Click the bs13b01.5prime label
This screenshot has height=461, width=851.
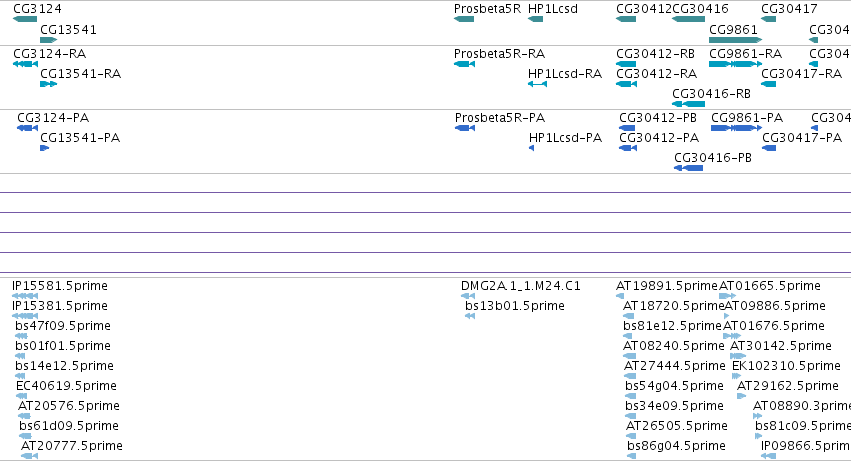click(x=515, y=306)
